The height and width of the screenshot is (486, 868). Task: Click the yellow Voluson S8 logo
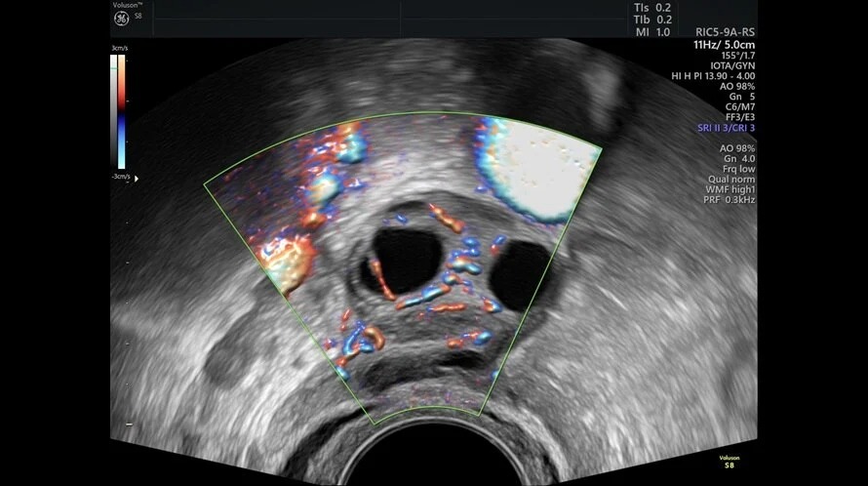pyautogui.click(x=730, y=463)
